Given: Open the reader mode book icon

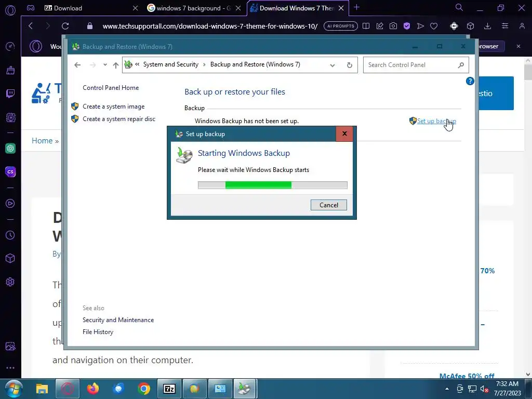Looking at the screenshot, I should pyautogui.click(x=366, y=26).
